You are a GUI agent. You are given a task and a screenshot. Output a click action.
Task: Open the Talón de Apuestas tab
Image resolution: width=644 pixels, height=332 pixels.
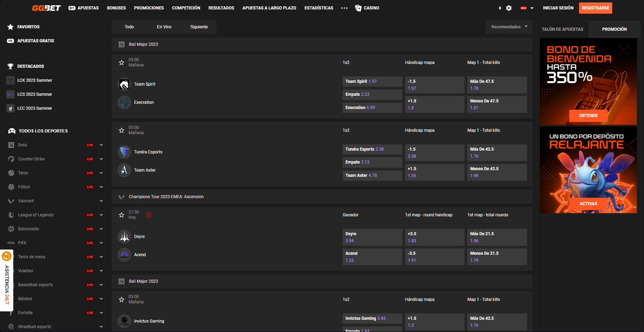click(562, 29)
